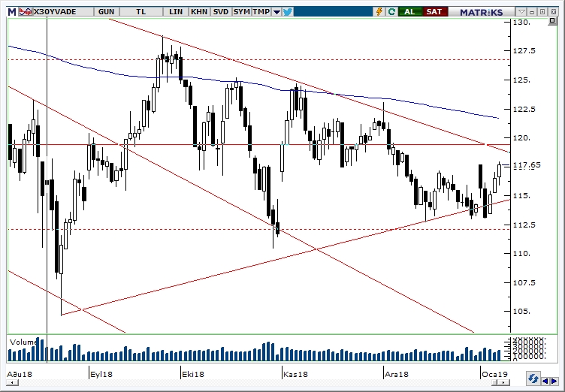The width and height of the screenshot is (565, 392).
Task: Open the SVD menu item
Action: pos(221,12)
